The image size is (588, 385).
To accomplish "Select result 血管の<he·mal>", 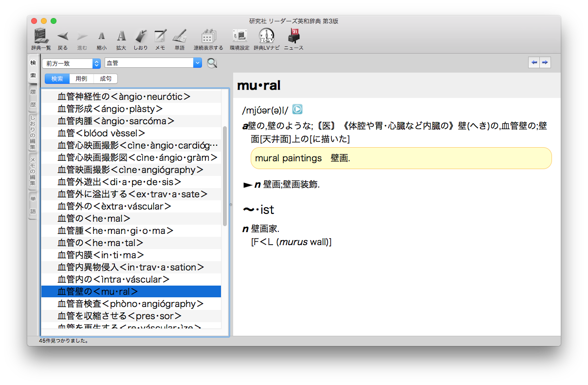I will 131,218.
